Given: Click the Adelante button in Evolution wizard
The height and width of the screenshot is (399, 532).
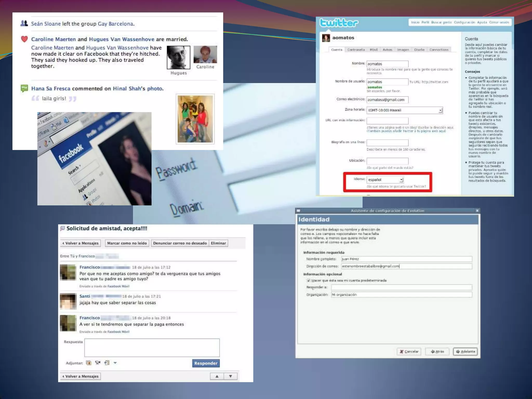Looking at the screenshot, I should tap(465, 351).
